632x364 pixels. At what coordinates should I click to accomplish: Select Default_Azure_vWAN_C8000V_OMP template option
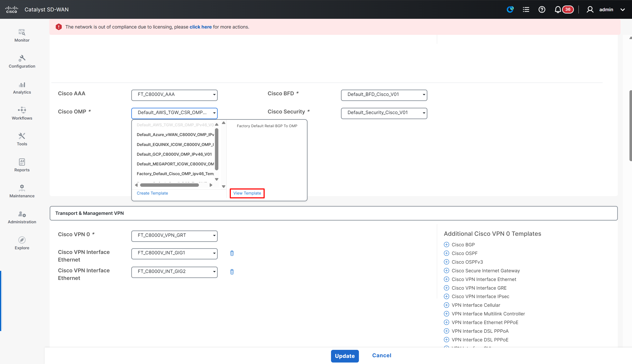[175, 135]
